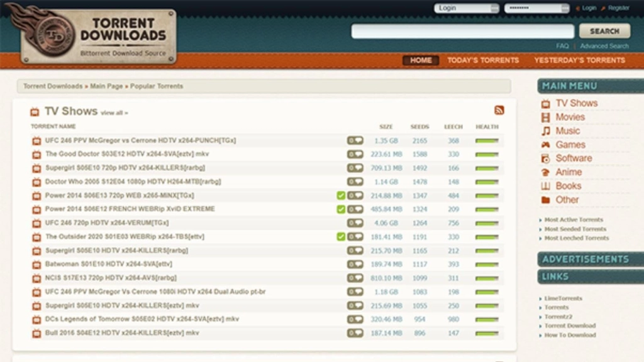
Task: Click the verified checkmark on Power 2014 S06E13
Action: tap(340, 195)
